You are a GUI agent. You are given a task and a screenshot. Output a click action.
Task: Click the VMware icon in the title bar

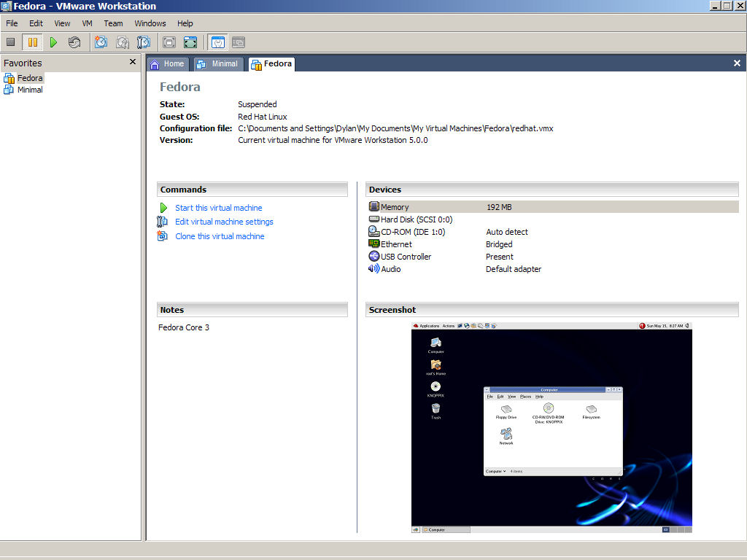click(6, 6)
